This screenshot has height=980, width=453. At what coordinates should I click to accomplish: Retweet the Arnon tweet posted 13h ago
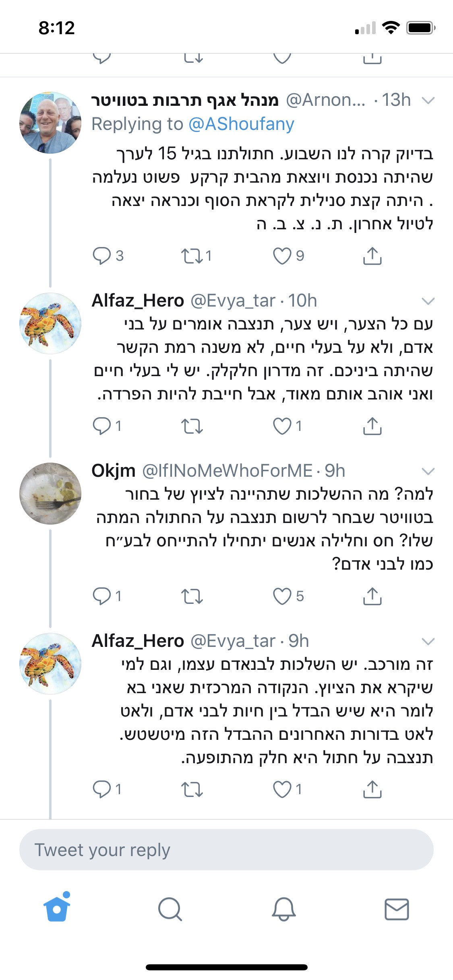click(192, 256)
